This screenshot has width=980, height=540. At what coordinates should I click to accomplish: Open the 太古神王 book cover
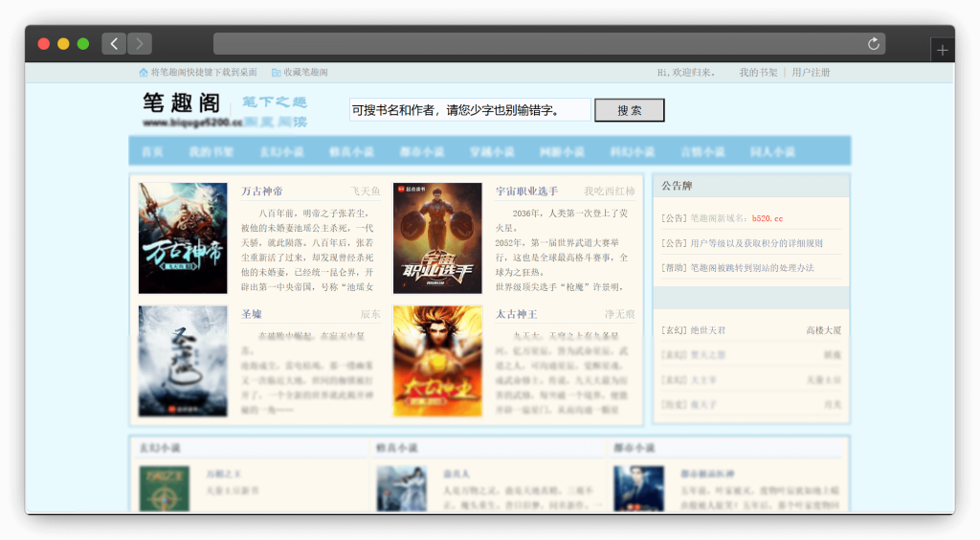click(x=437, y=361)
